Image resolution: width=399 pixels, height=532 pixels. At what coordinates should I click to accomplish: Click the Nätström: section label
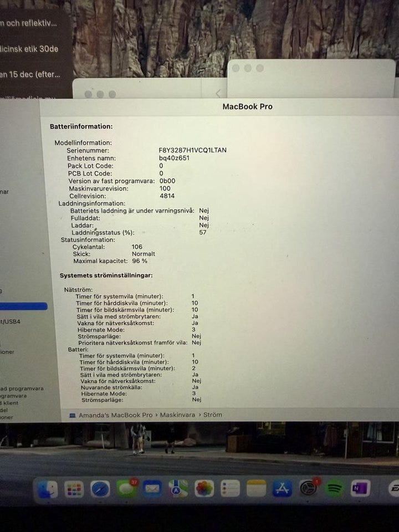point(78,289)
